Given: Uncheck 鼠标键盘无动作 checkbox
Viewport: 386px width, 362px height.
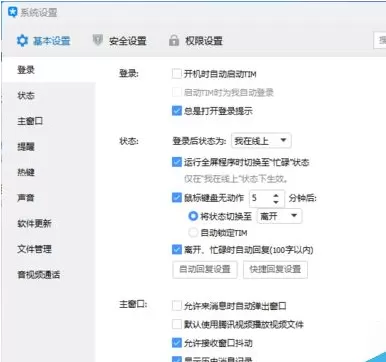Looking at the screenshot, I should [x=177, y=198].
